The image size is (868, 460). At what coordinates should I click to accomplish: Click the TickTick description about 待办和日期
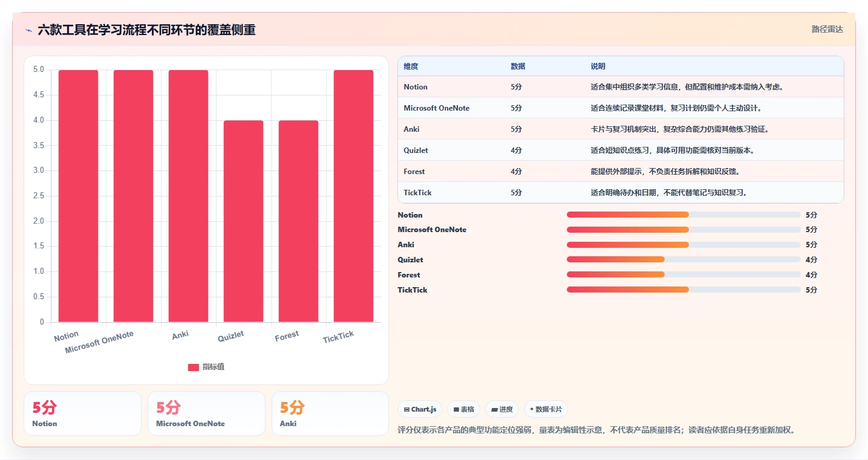click(669, 193)
